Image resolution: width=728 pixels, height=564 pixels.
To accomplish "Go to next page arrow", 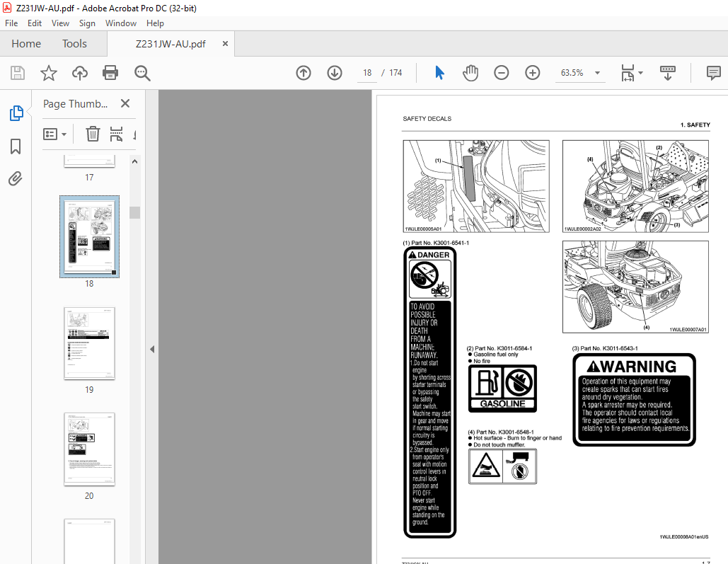I will [334, 73].
